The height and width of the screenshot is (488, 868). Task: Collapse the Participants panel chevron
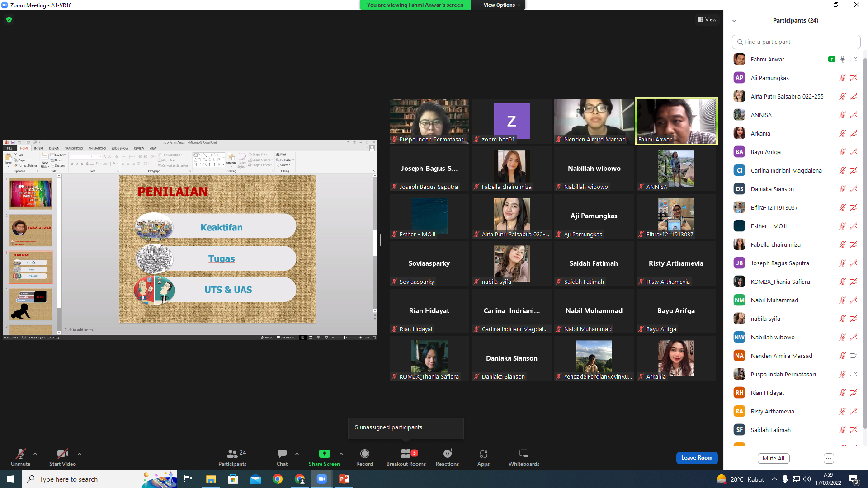[x=734, y=21]
